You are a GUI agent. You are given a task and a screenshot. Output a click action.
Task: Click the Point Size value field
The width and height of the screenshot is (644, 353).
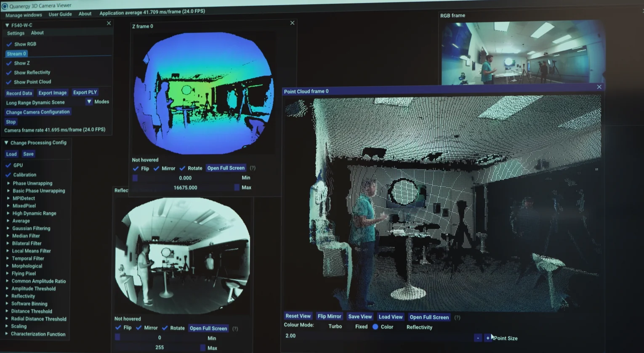tap(378, 336)
